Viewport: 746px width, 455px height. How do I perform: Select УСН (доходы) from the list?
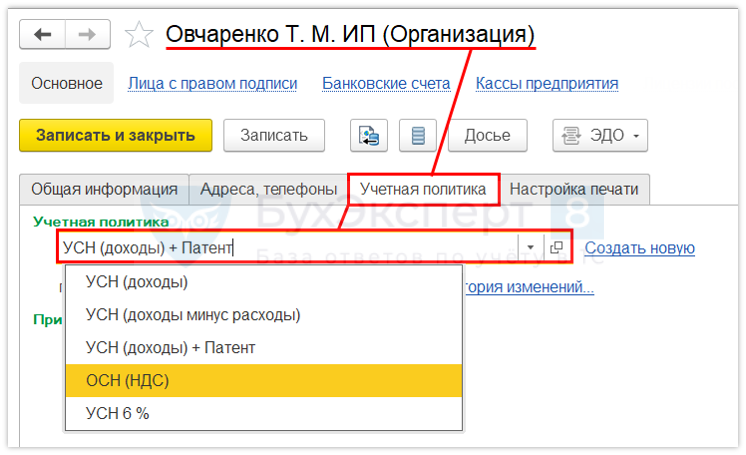pos(264,282)
